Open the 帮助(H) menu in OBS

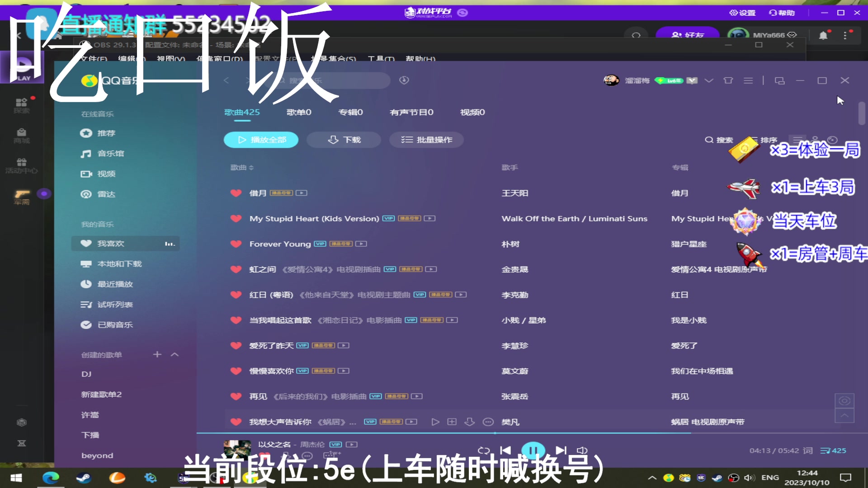pos(420,59)
